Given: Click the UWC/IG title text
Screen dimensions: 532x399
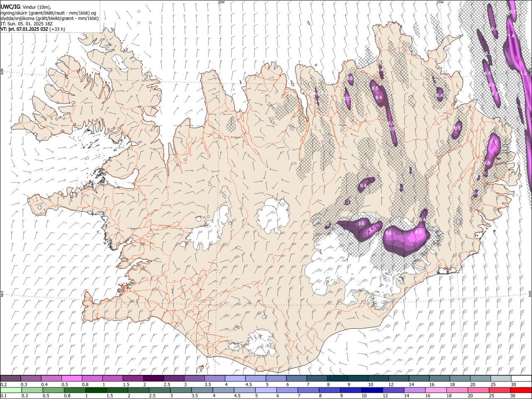Looking at the screenshot, I should point(10,7).
